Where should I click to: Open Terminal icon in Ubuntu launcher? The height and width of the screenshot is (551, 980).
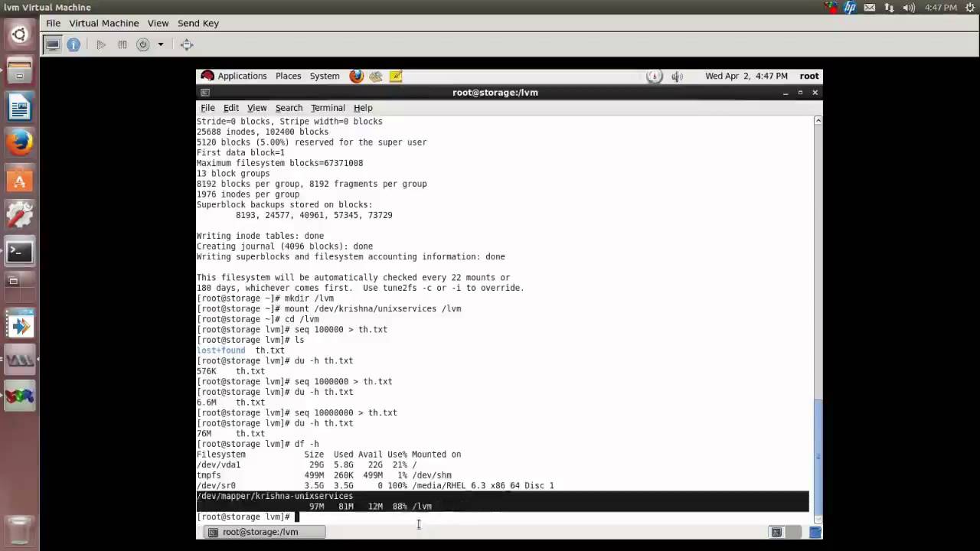pyautogui.click(x=19, y=252)
